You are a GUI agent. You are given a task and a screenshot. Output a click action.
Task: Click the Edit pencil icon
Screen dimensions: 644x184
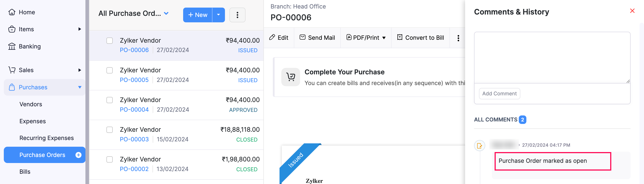[272, 38]
